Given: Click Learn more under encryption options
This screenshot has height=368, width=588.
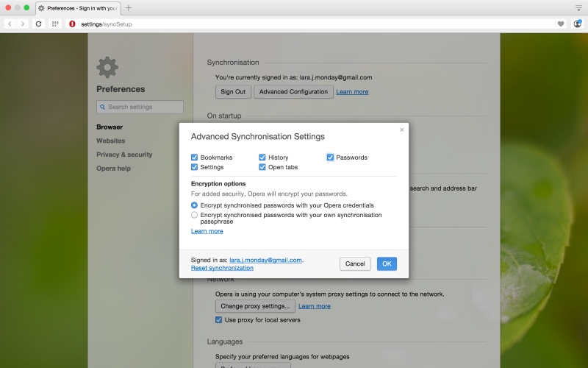Looking at the screenshot, I should pyautogui.click(x=207, y=231).
